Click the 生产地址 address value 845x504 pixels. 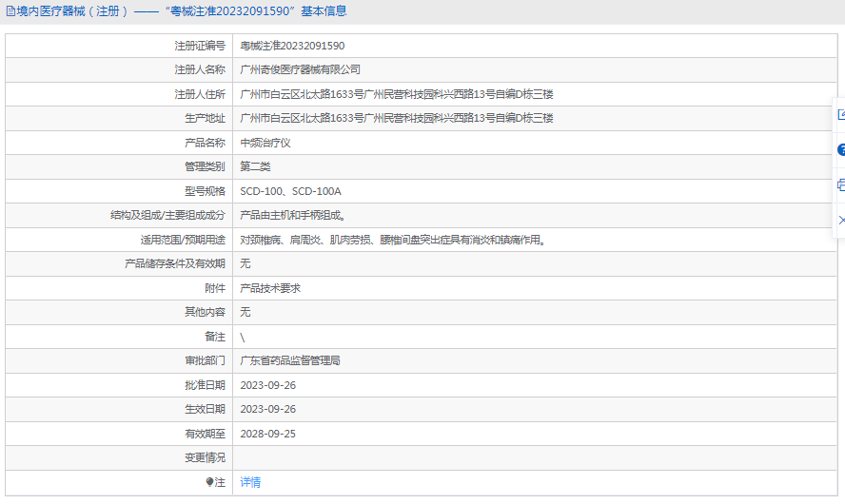click(x=397, y=119)
